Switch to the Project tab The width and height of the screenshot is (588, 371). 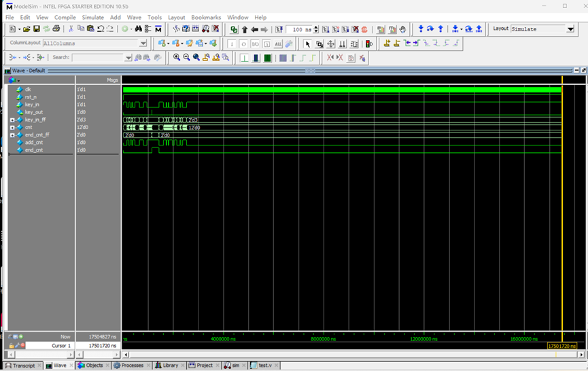[x=205, y=366]
